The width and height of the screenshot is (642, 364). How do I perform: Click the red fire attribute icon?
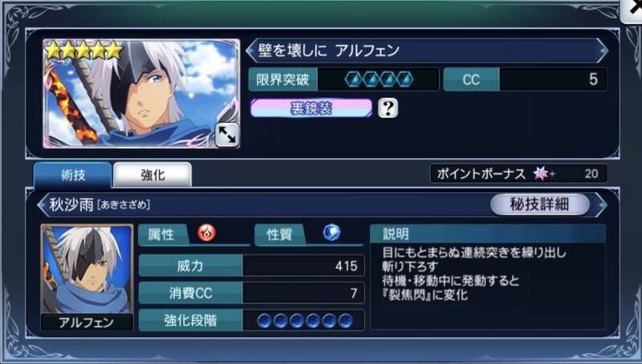click(x=207, y=233)
